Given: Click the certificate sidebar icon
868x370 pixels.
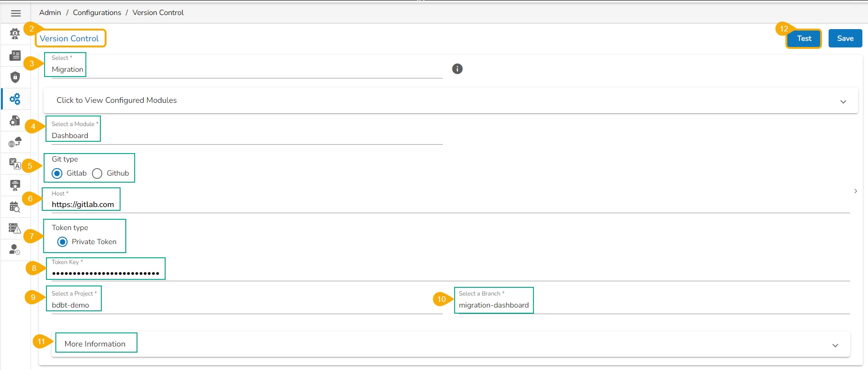Looking at the screenshot, I should coord(15,185).
